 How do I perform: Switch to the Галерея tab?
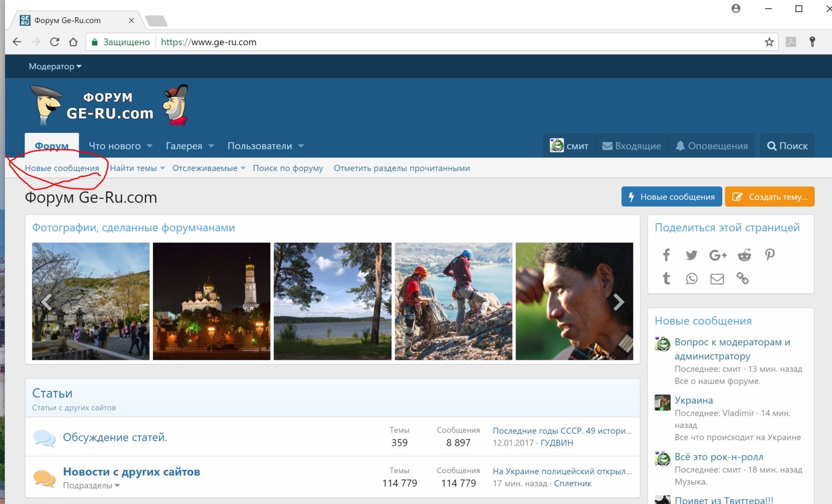click(x=184, y=146)
